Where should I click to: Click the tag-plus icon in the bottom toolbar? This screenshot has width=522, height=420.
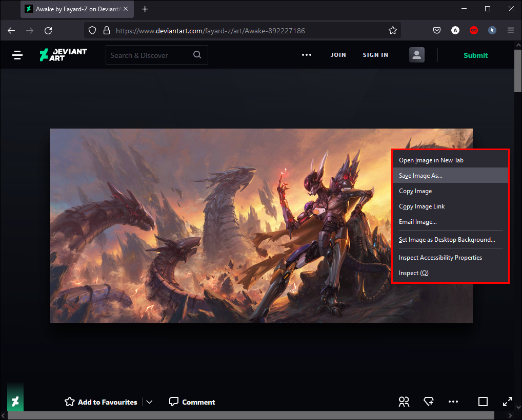[x=429, y=402]
